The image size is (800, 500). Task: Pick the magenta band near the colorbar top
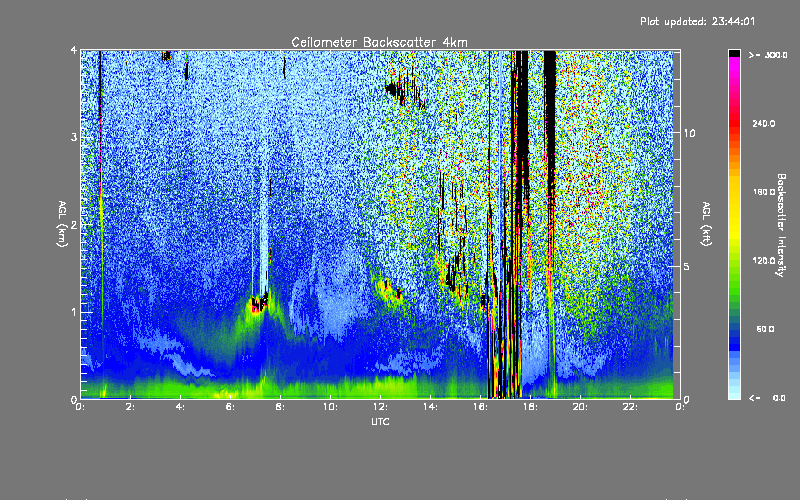(734, 62)
